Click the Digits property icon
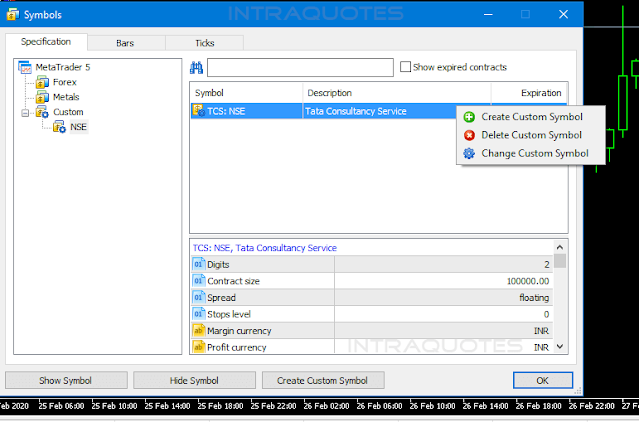The height and width of the screenshot is (422, 639). [198, 264]
